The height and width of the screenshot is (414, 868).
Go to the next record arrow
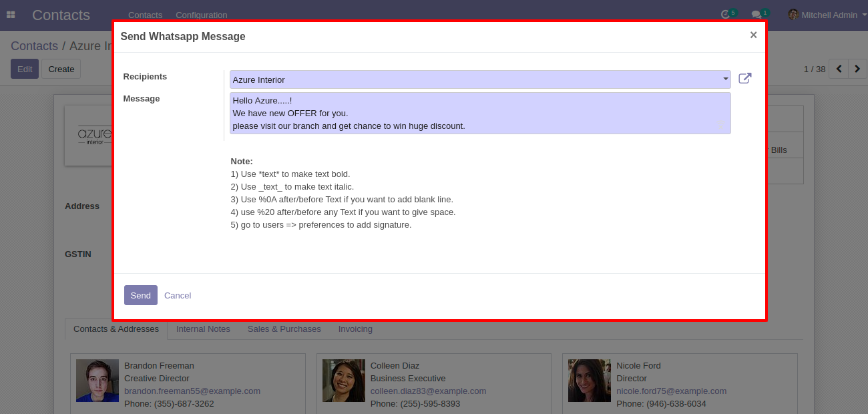tap(857, 69)
